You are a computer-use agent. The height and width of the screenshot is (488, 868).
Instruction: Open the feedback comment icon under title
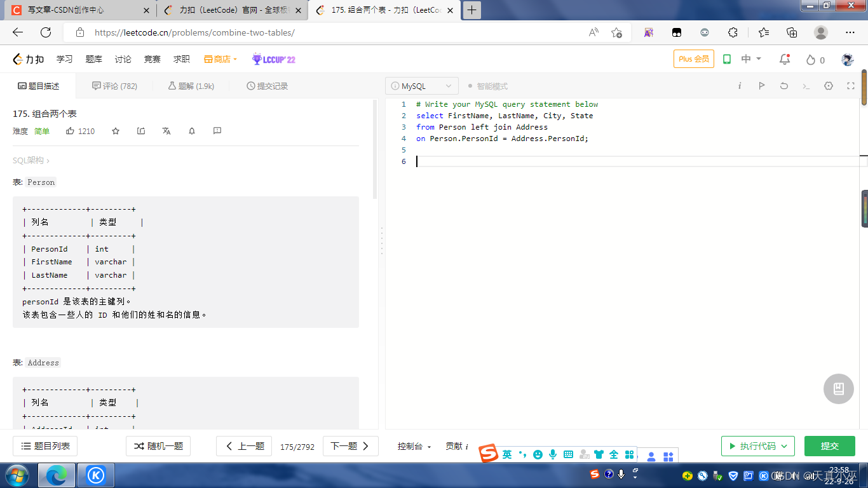(217, 131)
